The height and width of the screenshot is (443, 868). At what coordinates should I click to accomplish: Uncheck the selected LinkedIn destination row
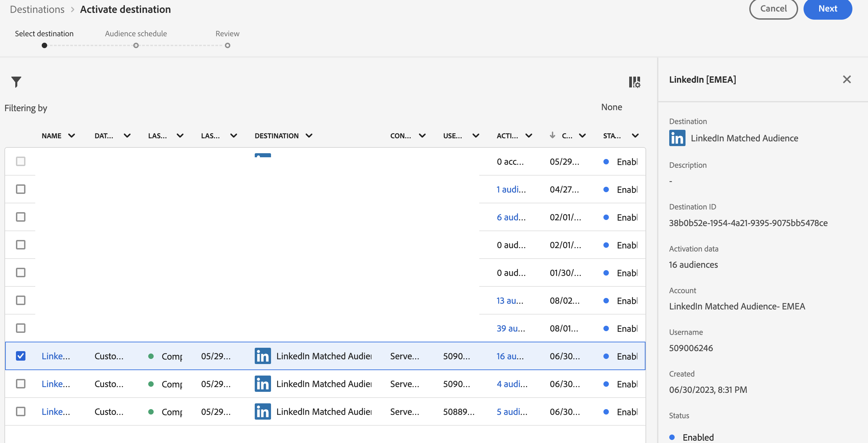coord(21,356)
